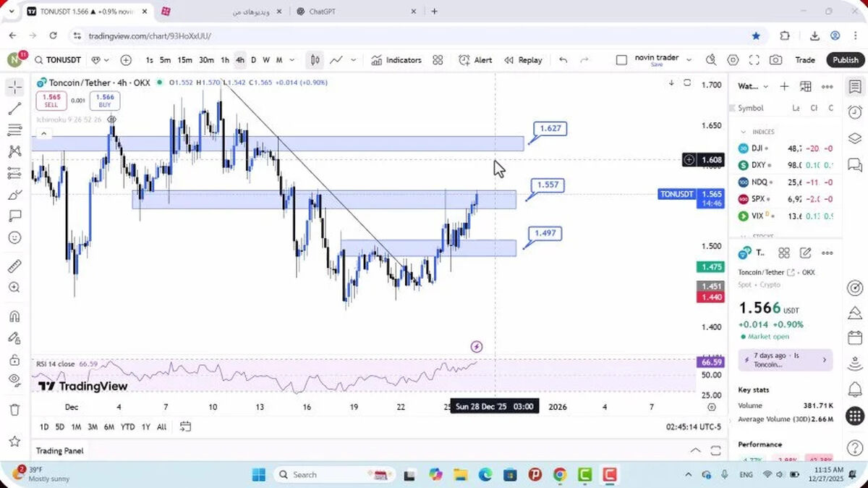Screen dimensions: 868x488
Task: Select the 5m timeframe
Action: (x=165, y=60)
